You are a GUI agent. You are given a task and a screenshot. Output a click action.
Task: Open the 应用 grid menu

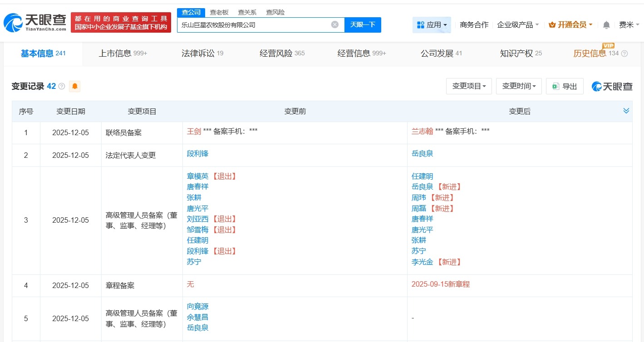432,25
